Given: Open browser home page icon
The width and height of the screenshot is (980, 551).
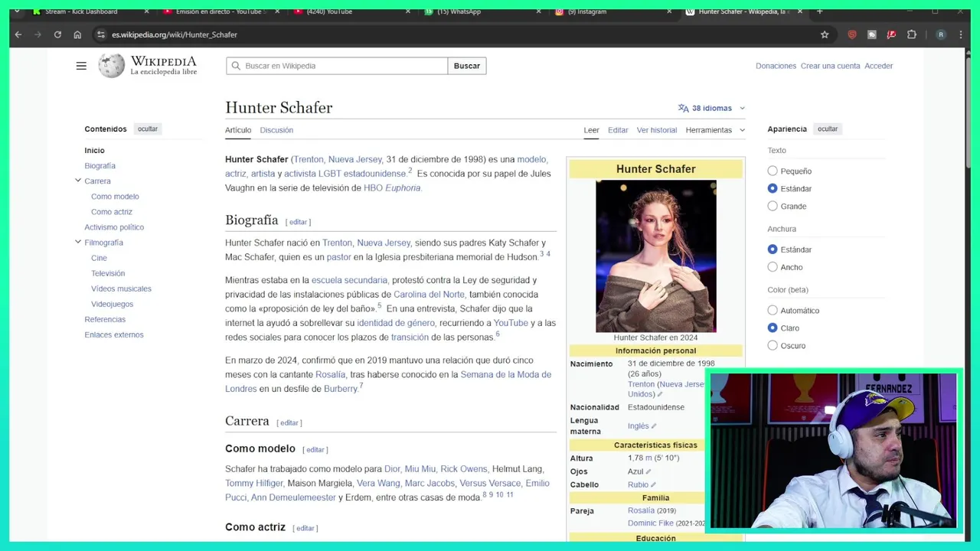Looking at the screenshot, I should point(77,34).
